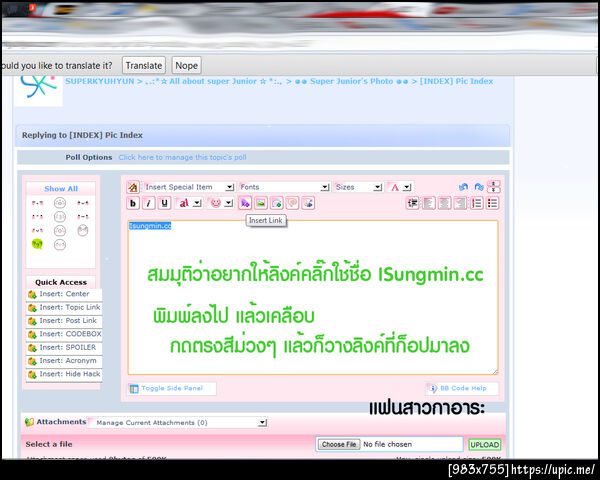Click the indent text icon
Image resolution: width=600 pixels, height=480 pixels.
[x=412, y=203]
